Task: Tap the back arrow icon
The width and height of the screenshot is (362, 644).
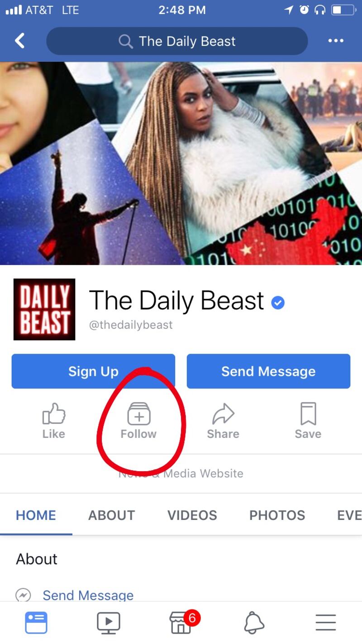Action: click(19, 41)
